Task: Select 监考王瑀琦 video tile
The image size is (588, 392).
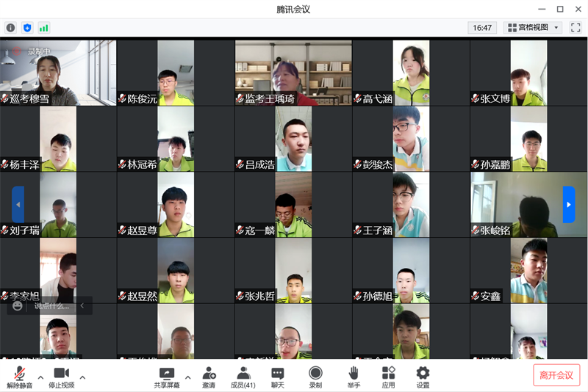Action: click(293, 73)
